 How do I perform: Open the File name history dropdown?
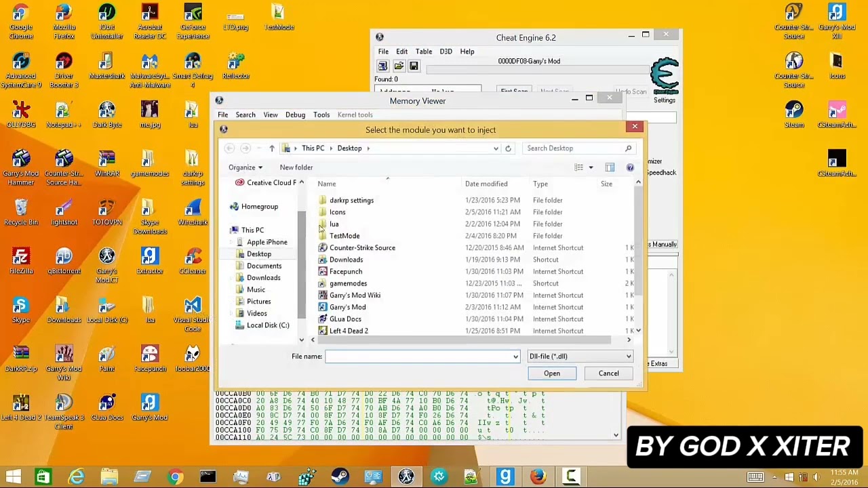[x=515, y=357]
